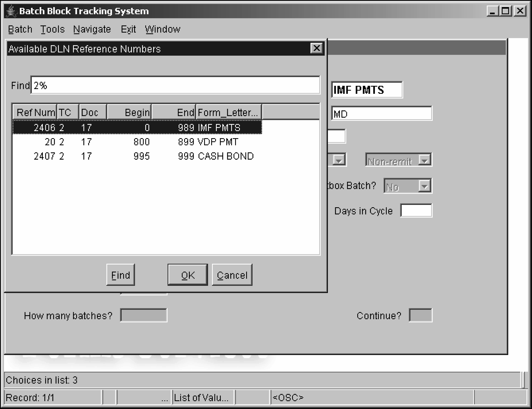This screenshot has width=532, height=409.
Task: Click the Days in Cycle input field
Action: pyautogui.click(x=416, y=211)
